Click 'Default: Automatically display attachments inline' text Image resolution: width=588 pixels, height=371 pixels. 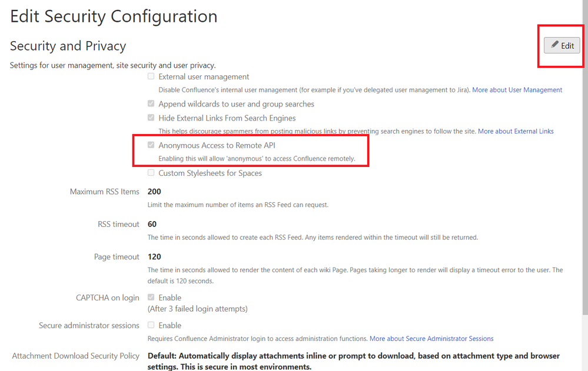[x=354, y=361]
